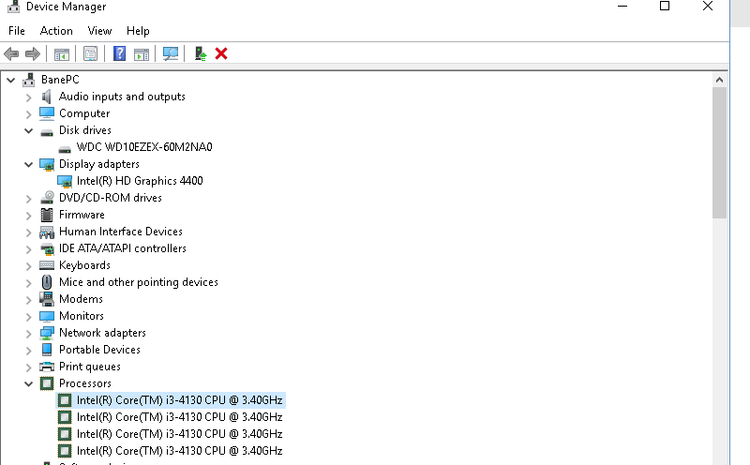Collapse the Display adapters category
Image resolution: width=750 pixels, height=465 pixels.
click(29, 165)
